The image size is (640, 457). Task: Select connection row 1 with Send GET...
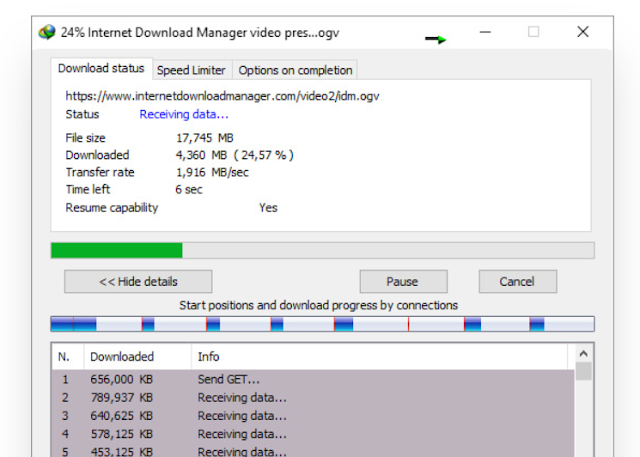click(x=313, y=379)
